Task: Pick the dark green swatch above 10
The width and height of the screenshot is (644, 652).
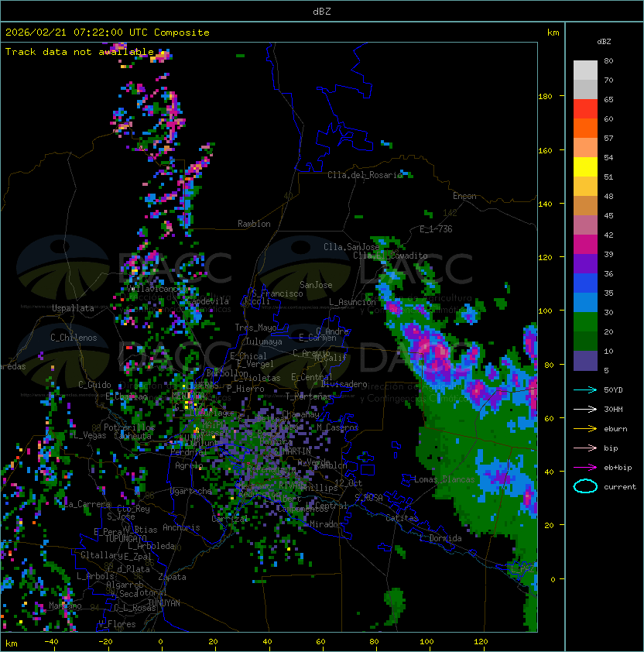Action: pyautogui.click(x=585, y=341)
